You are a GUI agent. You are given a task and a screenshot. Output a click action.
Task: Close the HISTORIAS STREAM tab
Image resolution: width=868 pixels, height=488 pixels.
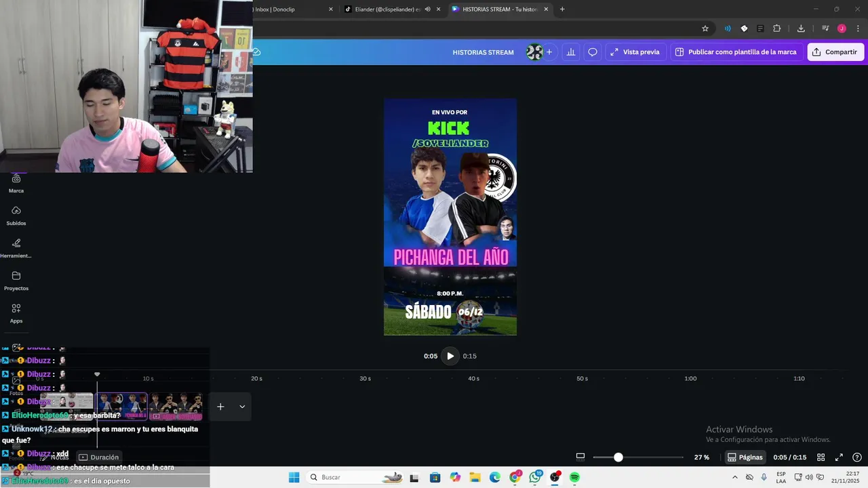(546, 9)
